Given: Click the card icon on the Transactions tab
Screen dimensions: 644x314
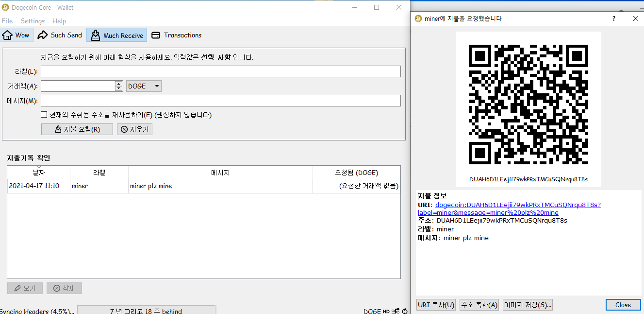Looking at the screenshot, I should click(x=156, y=35).
